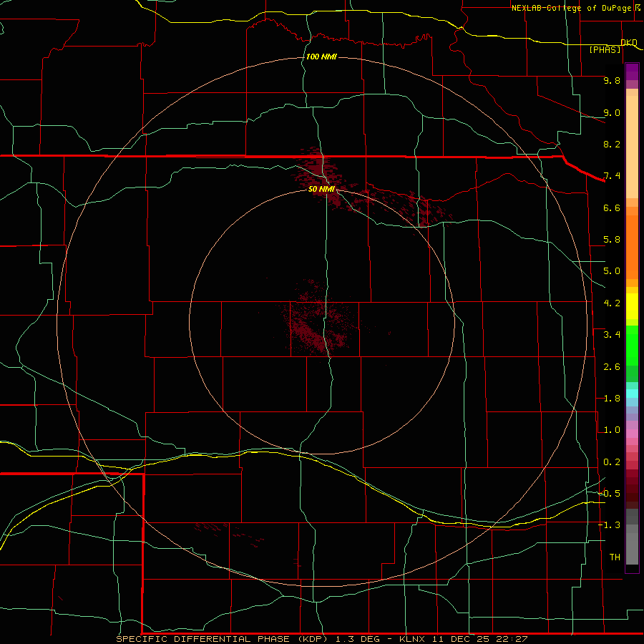Viewport: 644px width, 644px height.
Task: Click the -0.5 scale value
Action: 610,494
